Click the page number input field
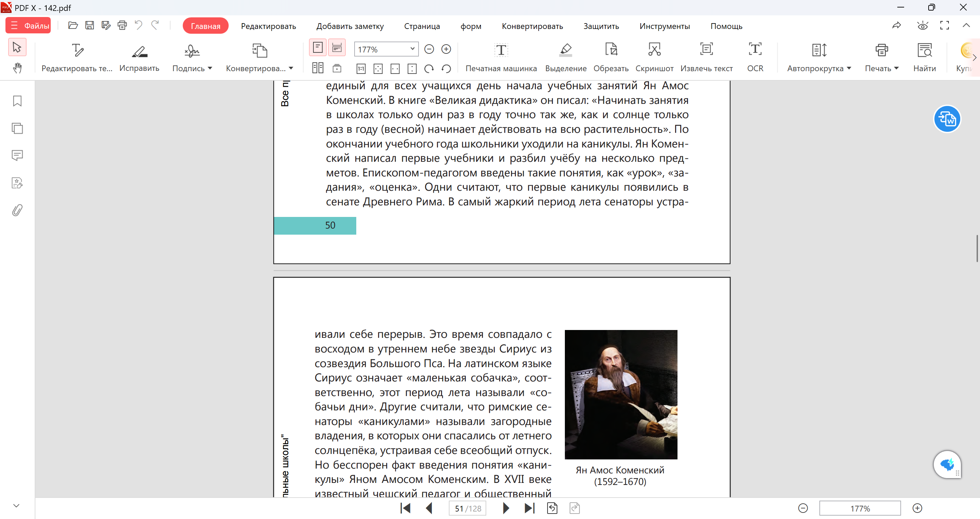Viewport: 980px width, 519px height. point(467,508)
